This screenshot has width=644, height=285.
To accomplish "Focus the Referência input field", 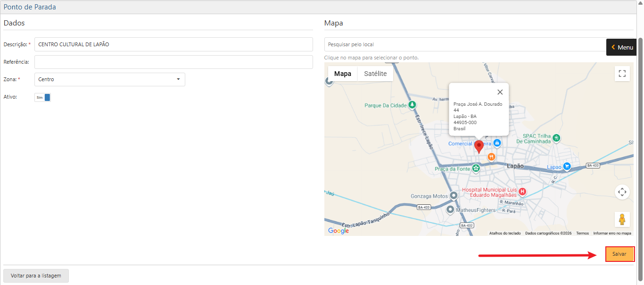I will [x=173, y=62].
